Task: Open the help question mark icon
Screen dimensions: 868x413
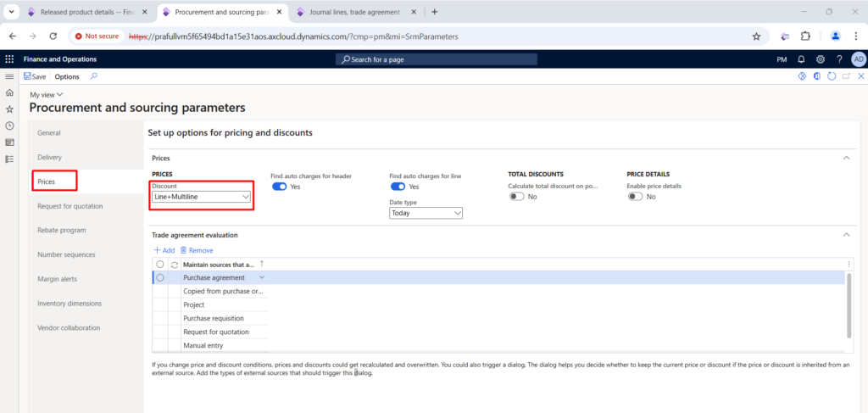Action: coord(839,59)
